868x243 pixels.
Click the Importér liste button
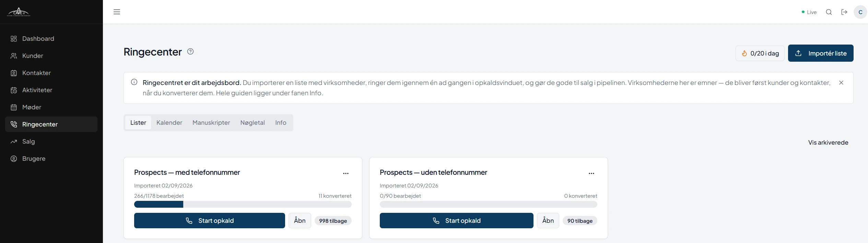click(x=821, y=53)
